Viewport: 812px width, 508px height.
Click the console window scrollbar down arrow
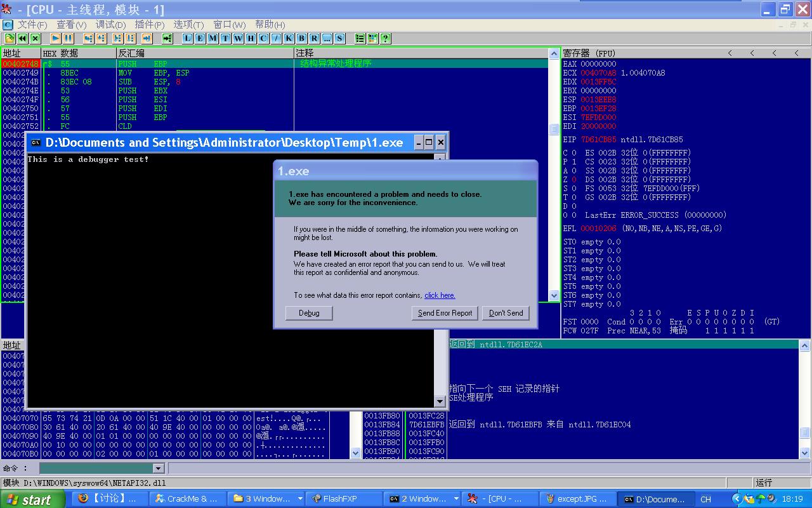point(440,401)
